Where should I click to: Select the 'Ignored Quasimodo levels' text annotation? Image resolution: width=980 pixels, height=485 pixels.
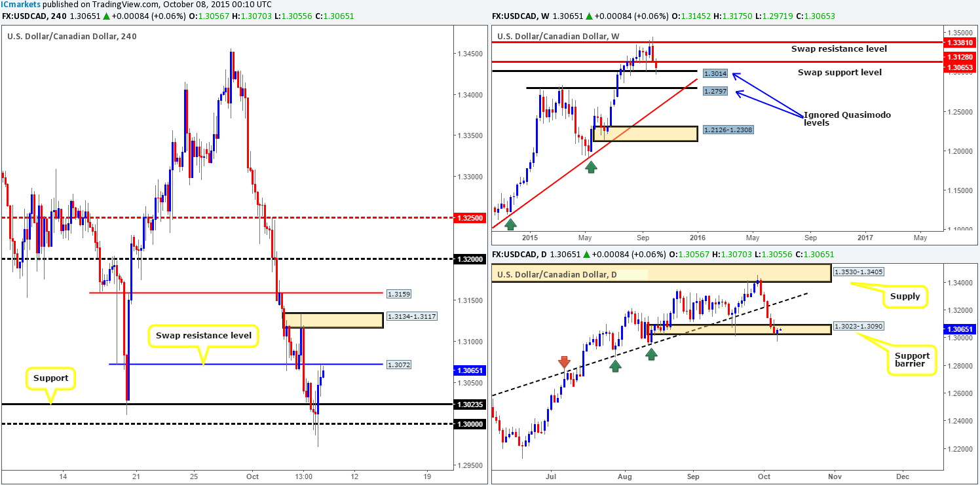[847, 118]
